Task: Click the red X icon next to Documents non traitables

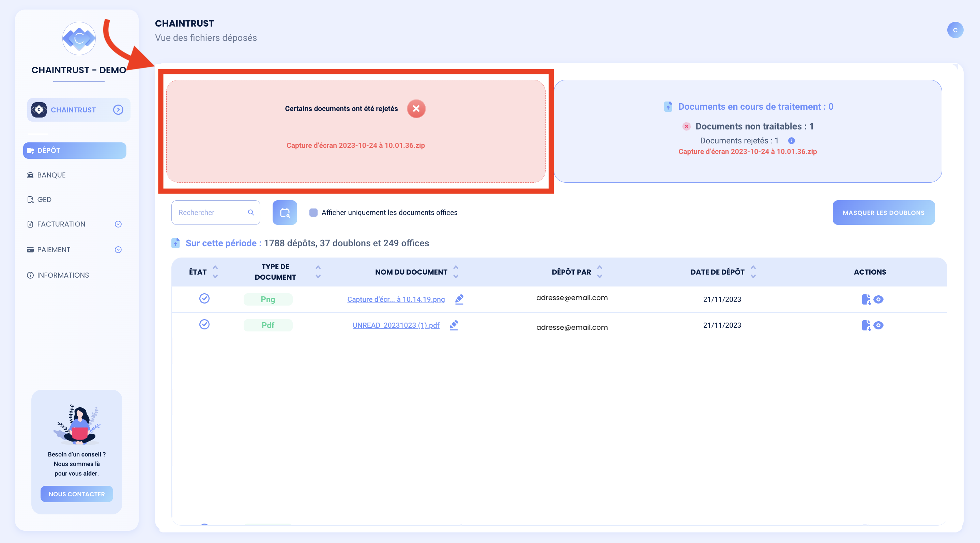Action: pos(686,126)
